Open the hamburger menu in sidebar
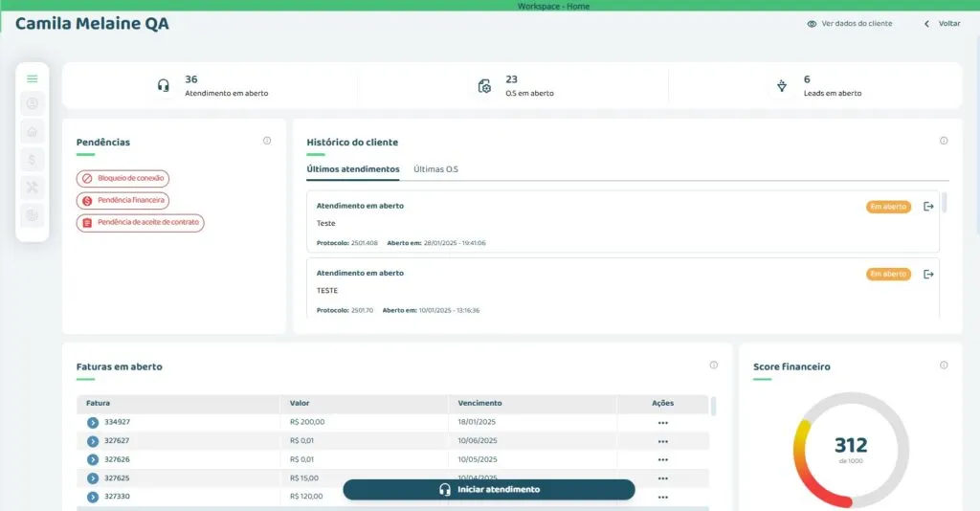 coord(33,78)
